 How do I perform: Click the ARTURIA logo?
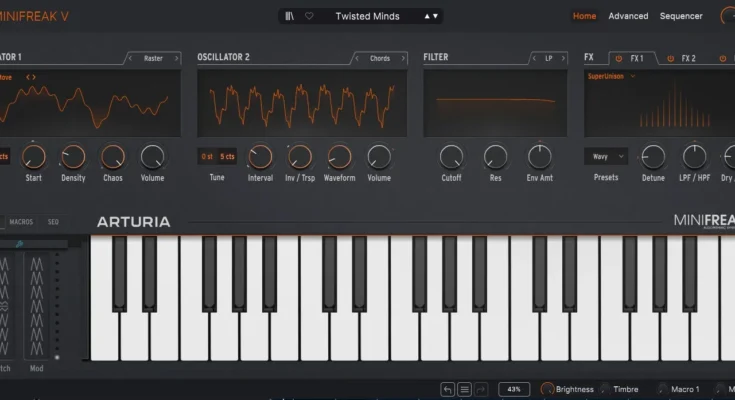click(134, 222)
